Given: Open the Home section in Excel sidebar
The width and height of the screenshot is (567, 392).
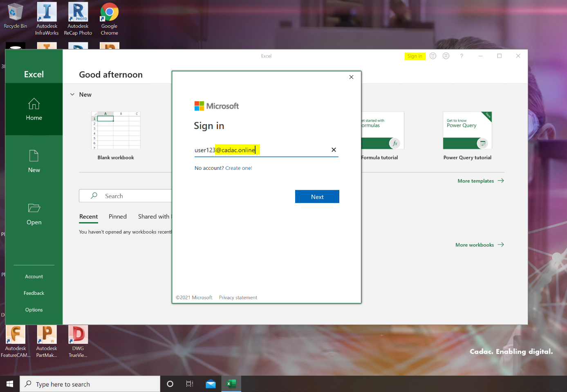Looking at the screenshot, I should coord(34,109).
